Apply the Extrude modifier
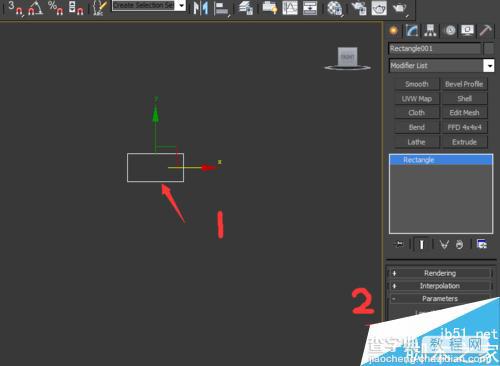The height and width of the screenshot is (366, 500). pos(464,142)
